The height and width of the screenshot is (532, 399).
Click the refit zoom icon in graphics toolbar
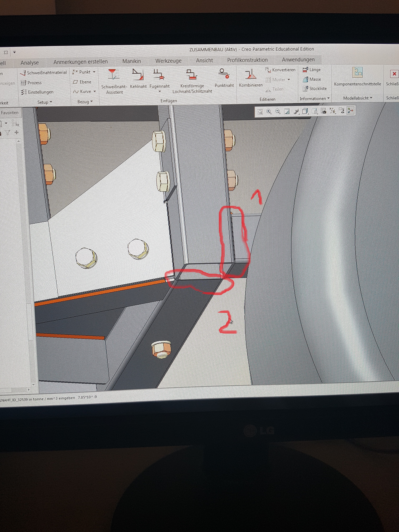tap(260, 112)
